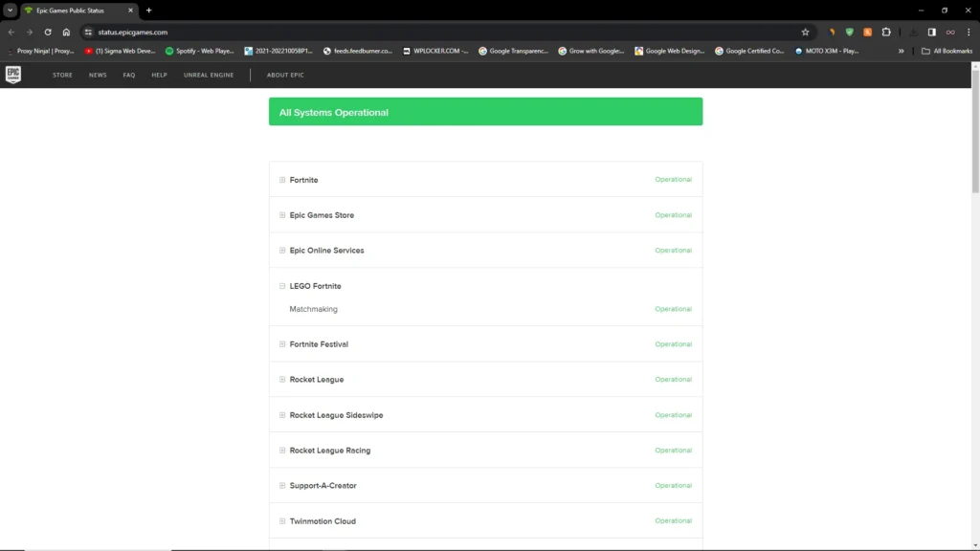The width and height of the screenshot is (980, 551).
Task: Click the Rocket League Operational status
Action: click(673, 379)
